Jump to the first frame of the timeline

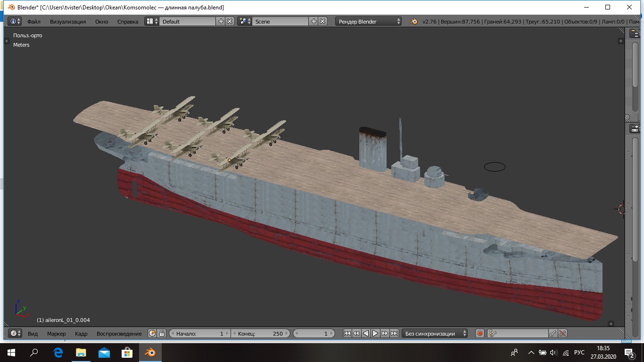click(347, 333)
